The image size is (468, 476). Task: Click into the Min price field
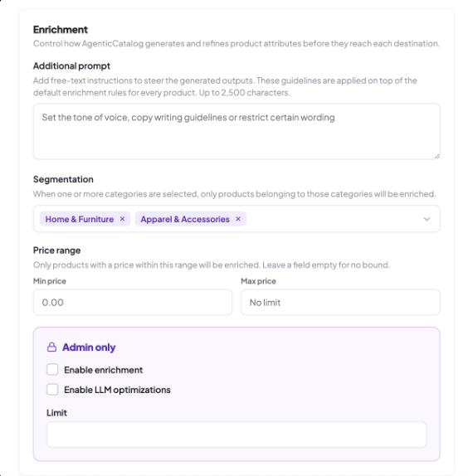[133, 302]
